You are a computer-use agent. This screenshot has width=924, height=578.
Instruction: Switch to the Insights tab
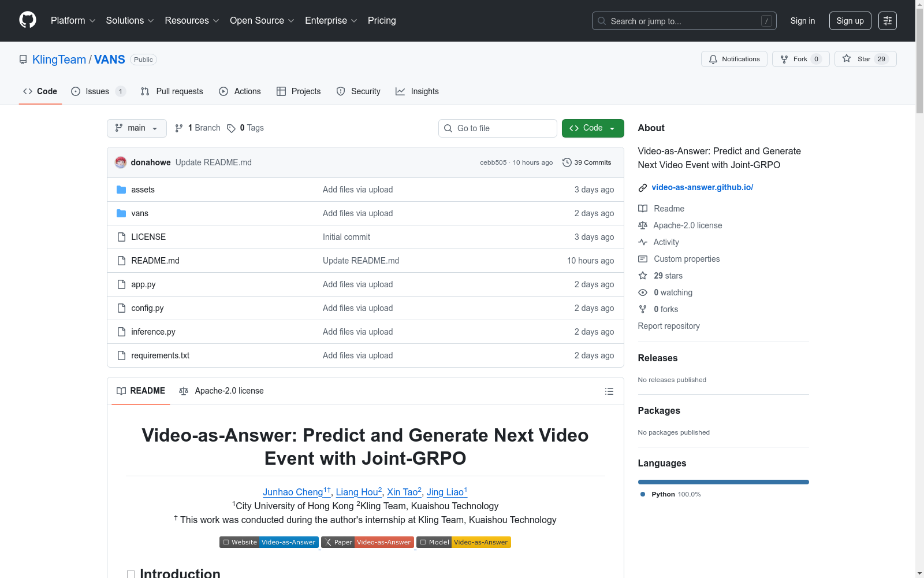tap(417, 91)
